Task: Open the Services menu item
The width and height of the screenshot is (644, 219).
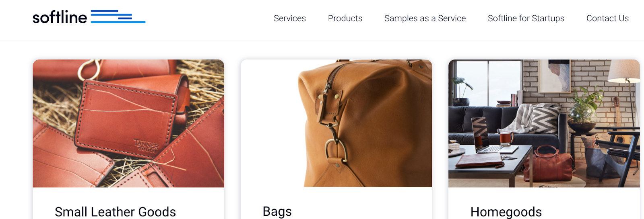Action: [289, 18]
